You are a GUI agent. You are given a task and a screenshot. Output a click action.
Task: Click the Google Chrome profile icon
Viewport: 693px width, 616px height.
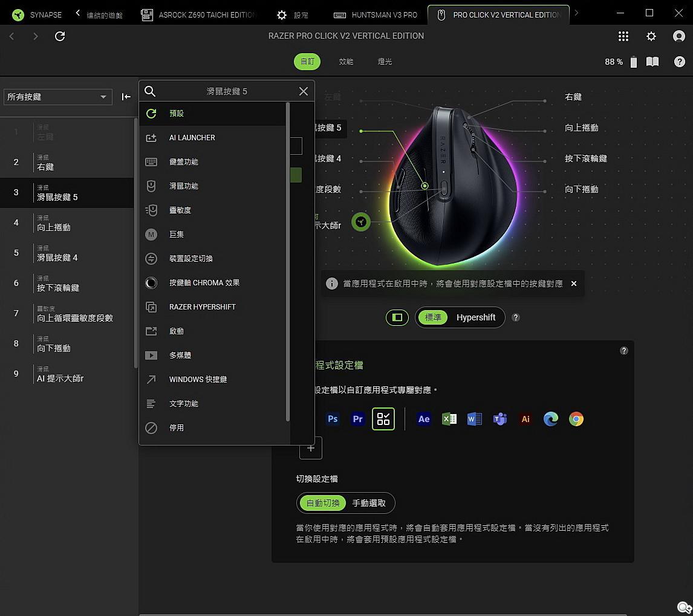click(576, 419)
